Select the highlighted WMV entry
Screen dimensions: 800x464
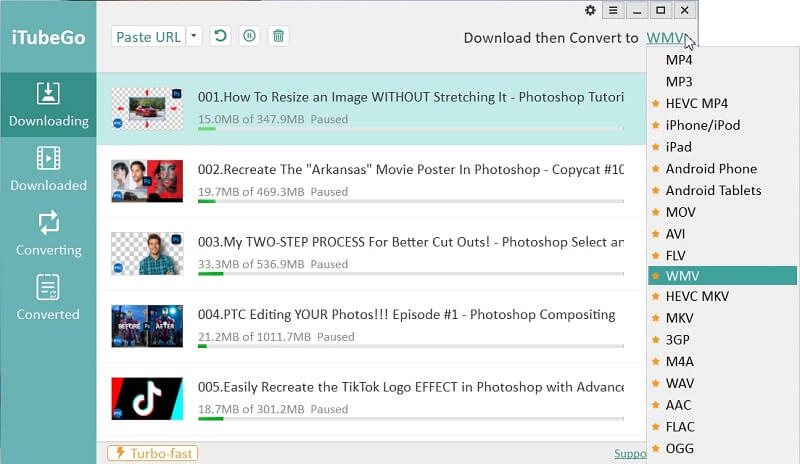click(722, 276)
